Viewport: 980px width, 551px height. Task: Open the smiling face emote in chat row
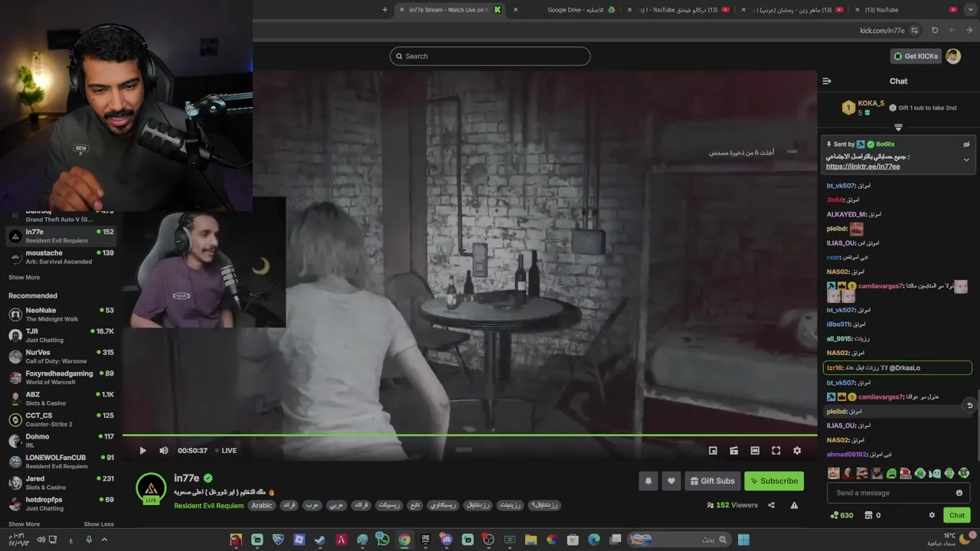click(x=834, y=473)
